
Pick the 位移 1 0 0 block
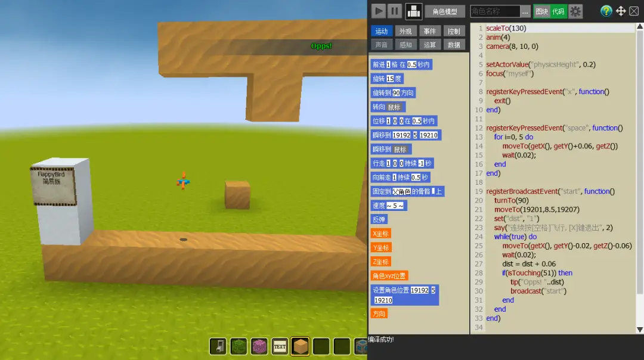pyautogui.click(x=403, y=121)
